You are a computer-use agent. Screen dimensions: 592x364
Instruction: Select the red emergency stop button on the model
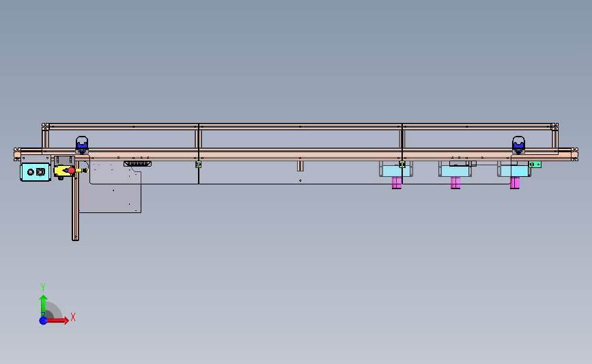click(x=72, y=171)
